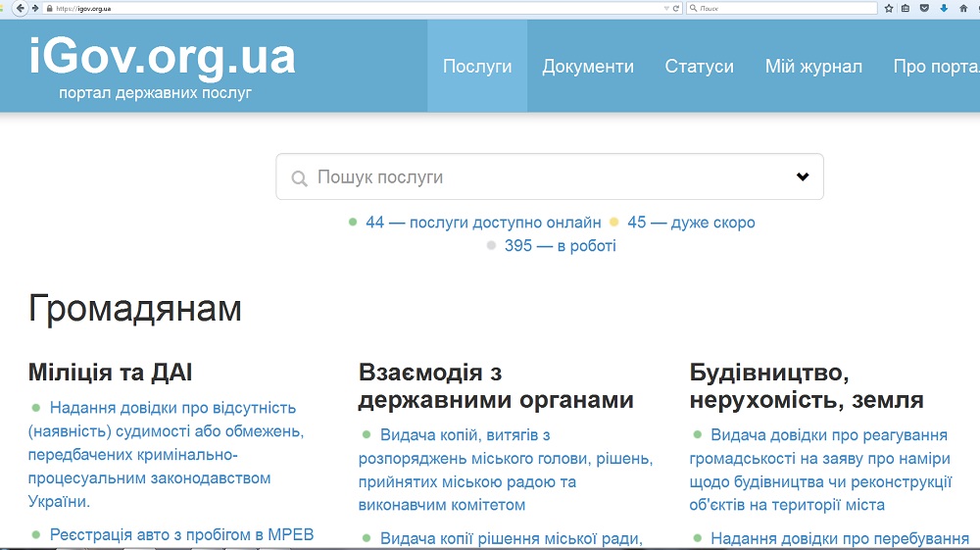The image size is (980, 550).
Task: Open the downloads arrow icon
Action: (x=943, y=8)
